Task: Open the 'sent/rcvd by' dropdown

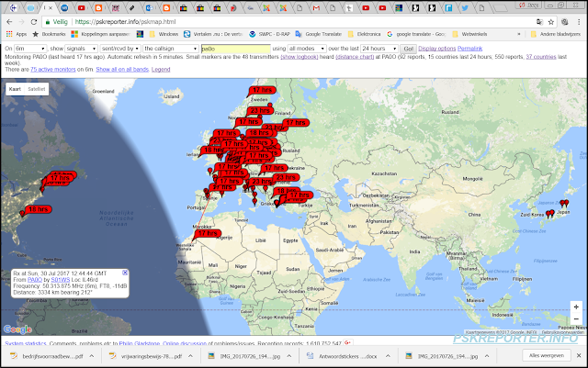Action: (120, 49)
